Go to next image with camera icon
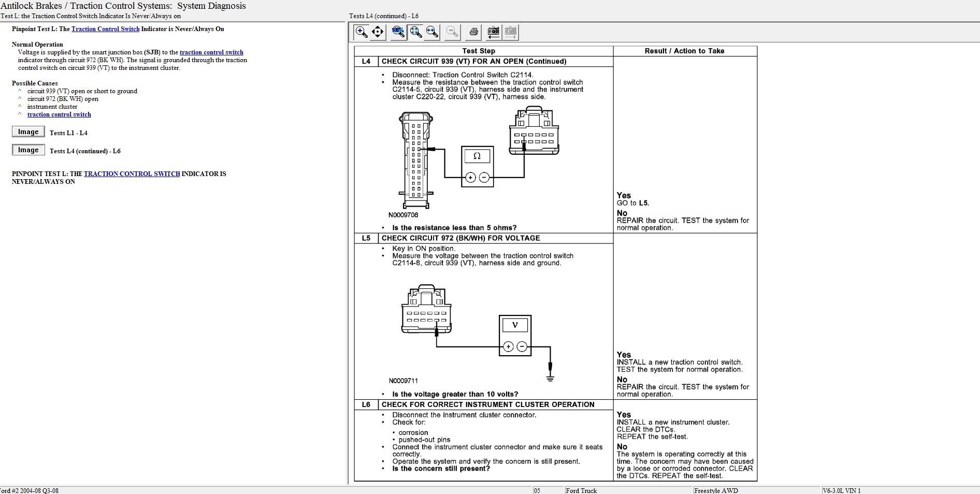980x494 pixels. [511, 32]
